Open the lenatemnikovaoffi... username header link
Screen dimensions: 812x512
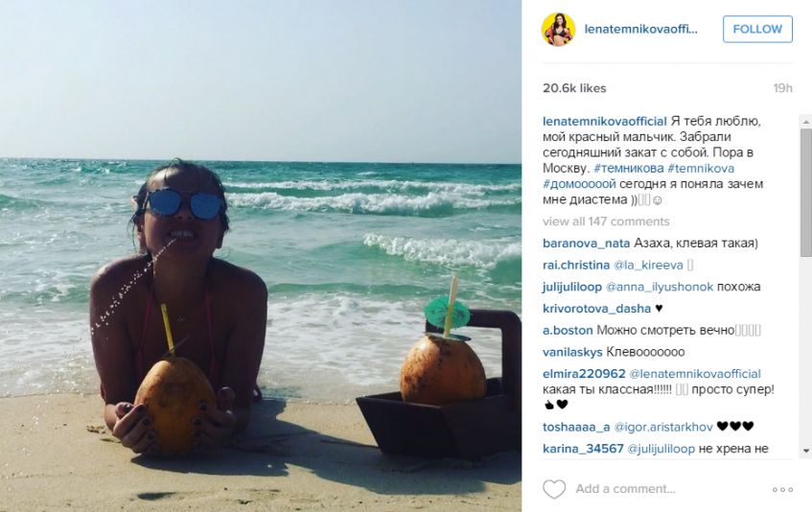click(640, 29)
